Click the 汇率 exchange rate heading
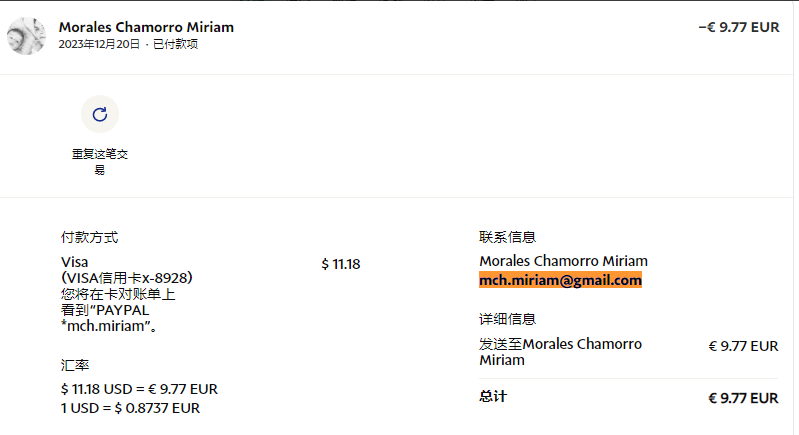 (x=75, y=366)
